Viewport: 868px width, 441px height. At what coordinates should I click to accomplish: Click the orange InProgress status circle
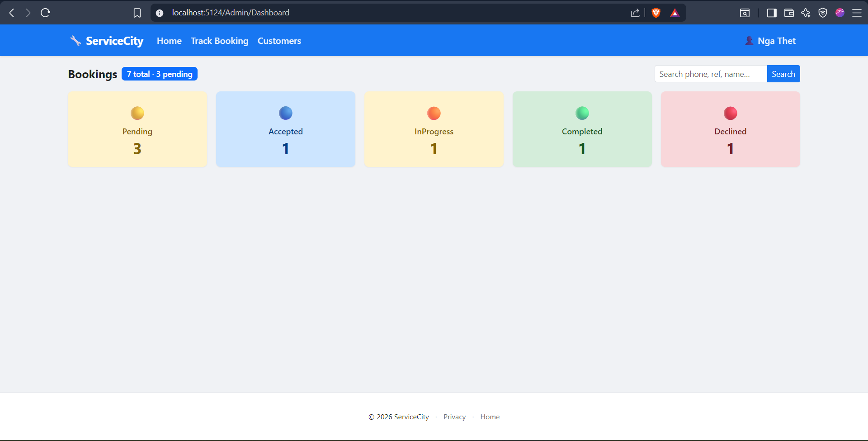tap(434, 113)
